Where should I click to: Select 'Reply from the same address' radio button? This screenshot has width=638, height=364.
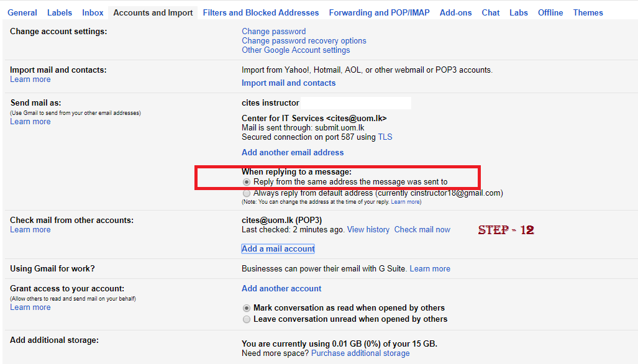tap(247, 182)
